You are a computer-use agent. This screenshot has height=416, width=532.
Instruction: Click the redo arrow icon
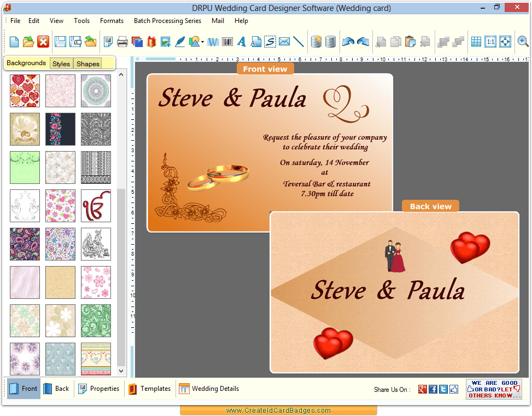363,42
